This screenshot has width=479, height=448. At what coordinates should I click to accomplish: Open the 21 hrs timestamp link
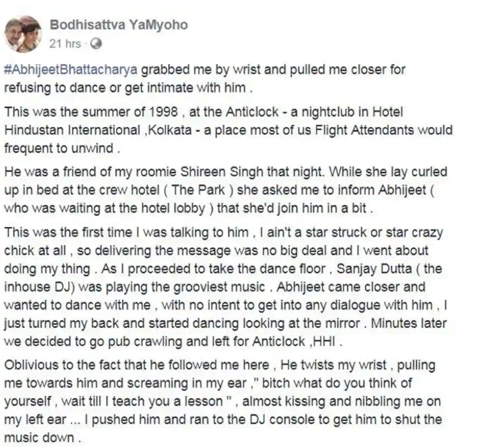[x=65, y=44]
